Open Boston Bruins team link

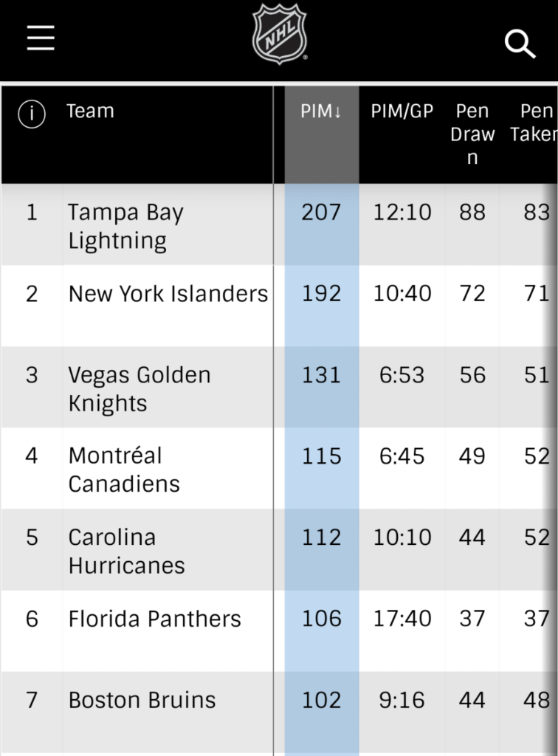coord(142,700)
